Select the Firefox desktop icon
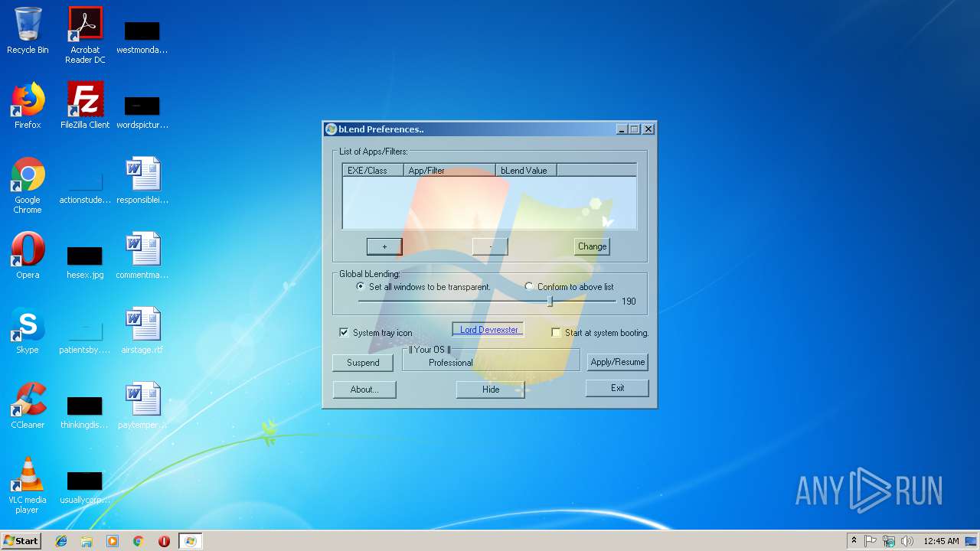The height and width of the screenshot is (551, 980). [x=28, y=106]
